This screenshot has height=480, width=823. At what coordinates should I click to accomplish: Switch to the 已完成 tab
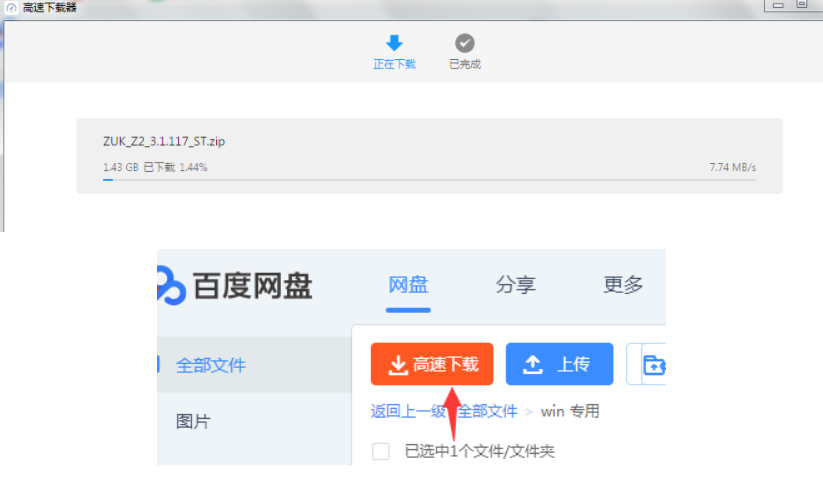(x=465, y=52)
